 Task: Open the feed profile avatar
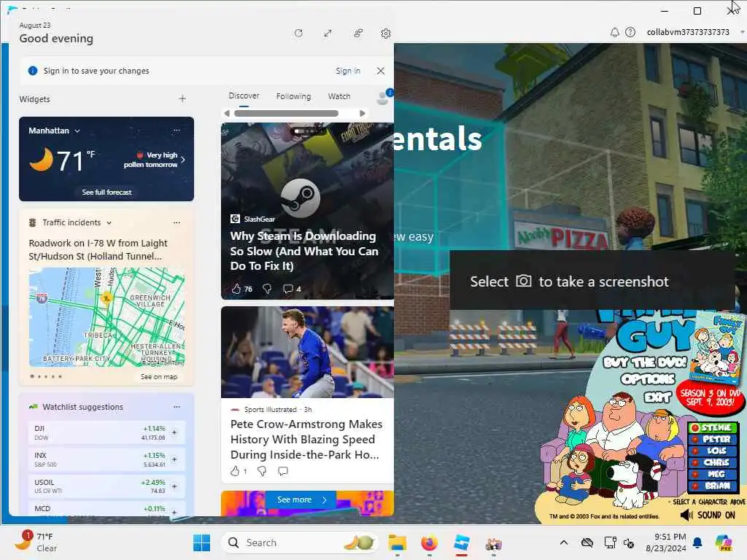(x=382, y=97)
